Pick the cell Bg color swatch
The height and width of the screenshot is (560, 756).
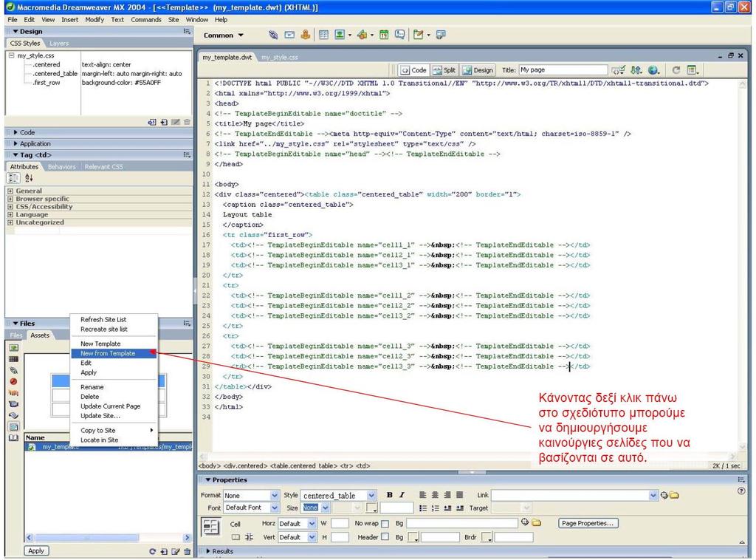tap(413, 537)
